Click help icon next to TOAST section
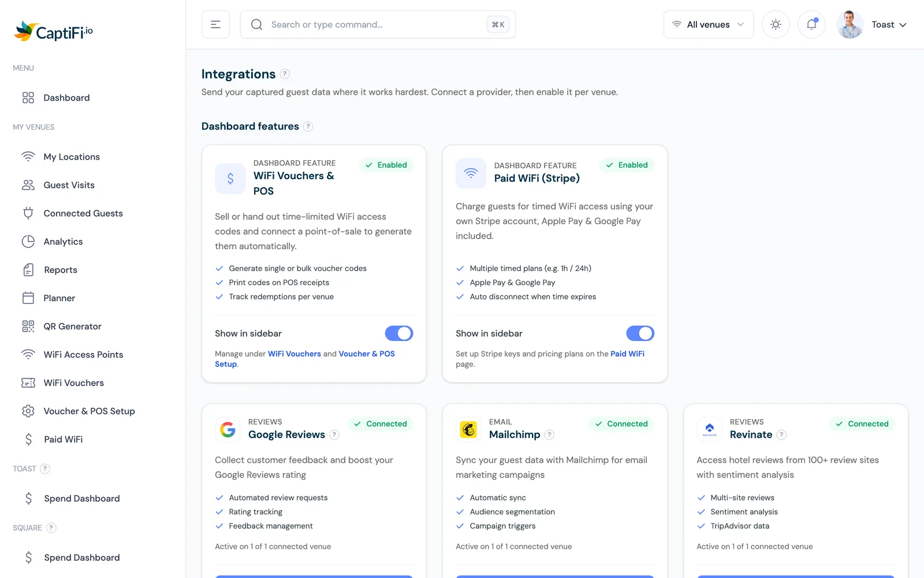This screenshot has width=924, height=578. coord(45,469)
